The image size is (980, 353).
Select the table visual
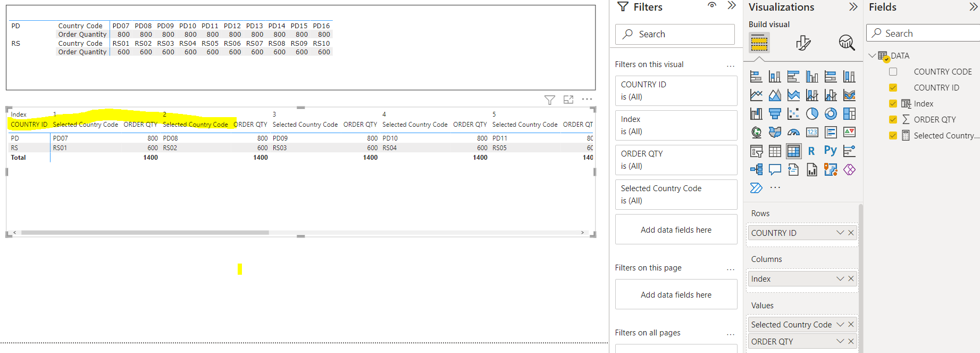(775, 151)
